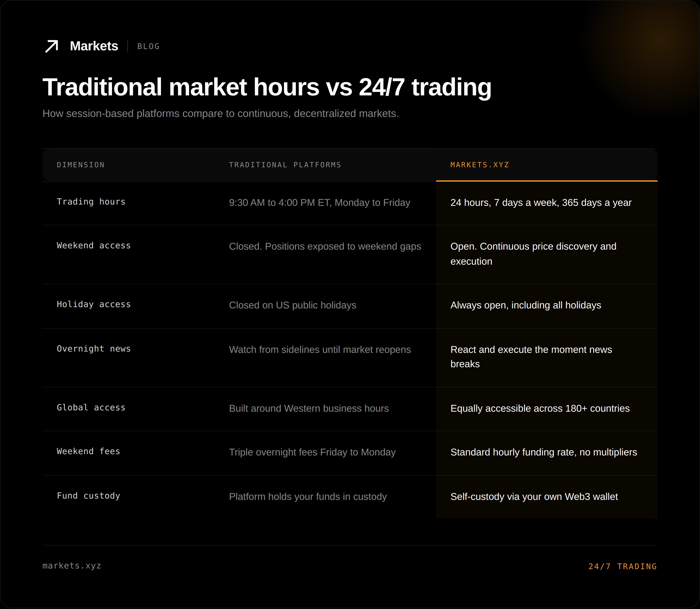Click '24 hours, 7 days a week' cell
Image resolution: width=700 pixels, height=609 pixels.
541,203
